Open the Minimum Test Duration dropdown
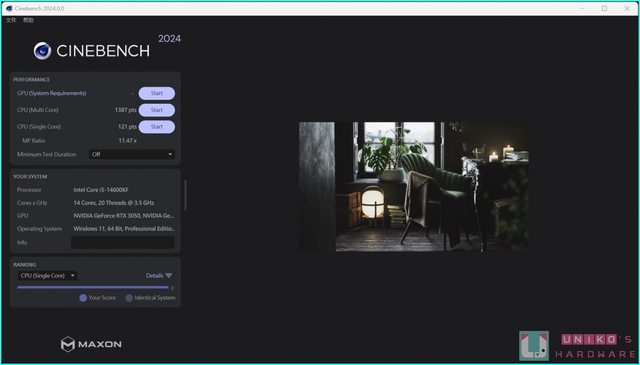Viewport: 640px width, 365px height. point(132,154)
